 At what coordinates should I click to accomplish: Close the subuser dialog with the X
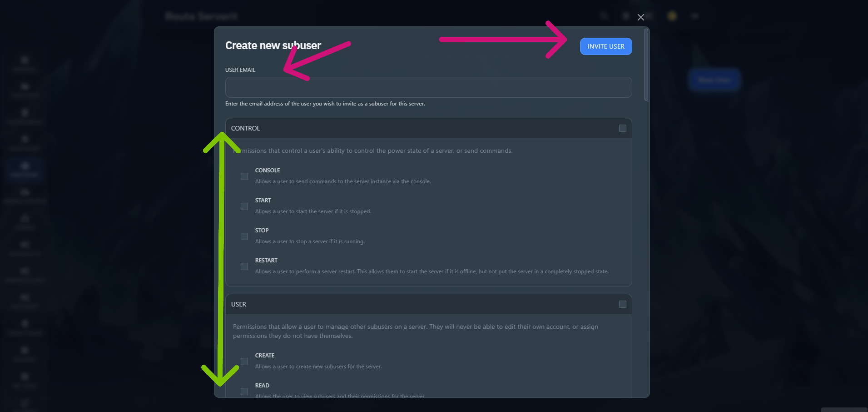[641, 17]
